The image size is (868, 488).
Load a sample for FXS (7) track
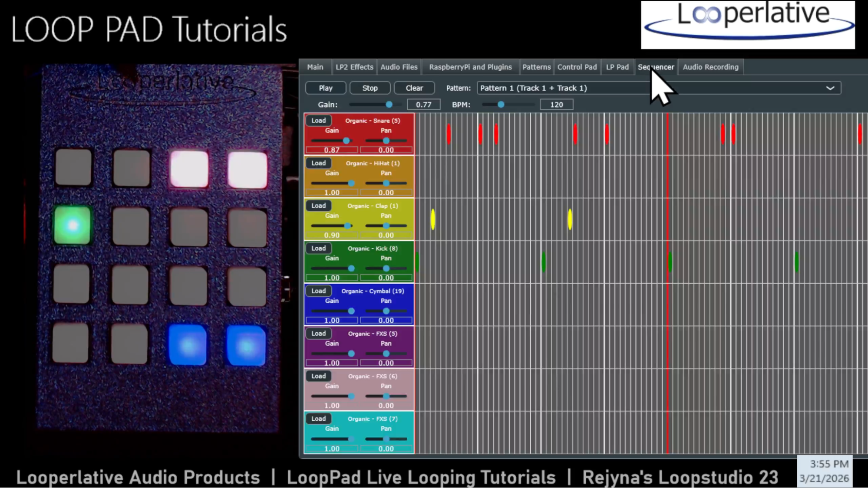(318, 419)
